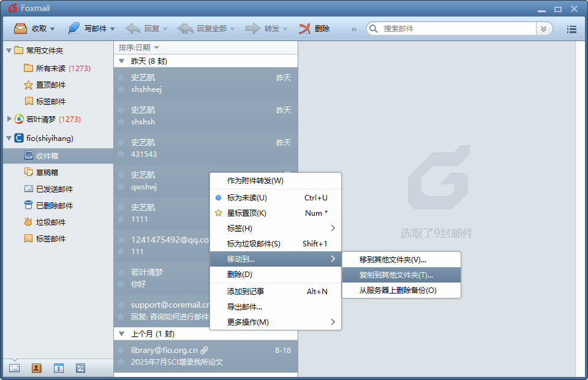Toggle the read-status dot on the 431543 email

pyautogui.click(x=121, y=142)
